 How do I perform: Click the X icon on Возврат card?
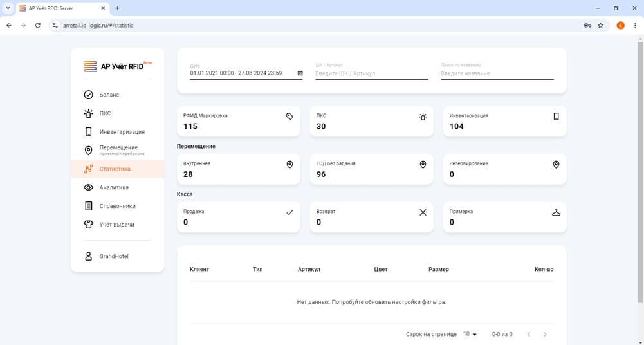tap(423, 212)
